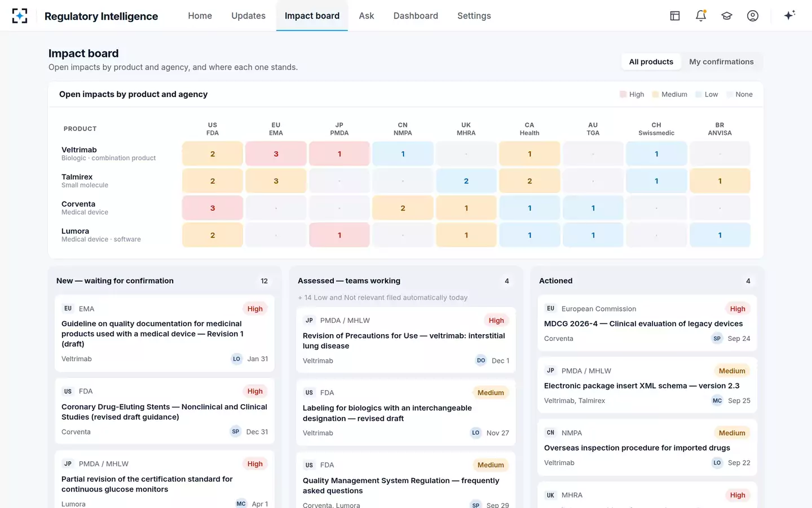This screenshot has width=812, height=508.
Task: Open Quality Management System Regulation FAQ card
Action: coord(406,480)
